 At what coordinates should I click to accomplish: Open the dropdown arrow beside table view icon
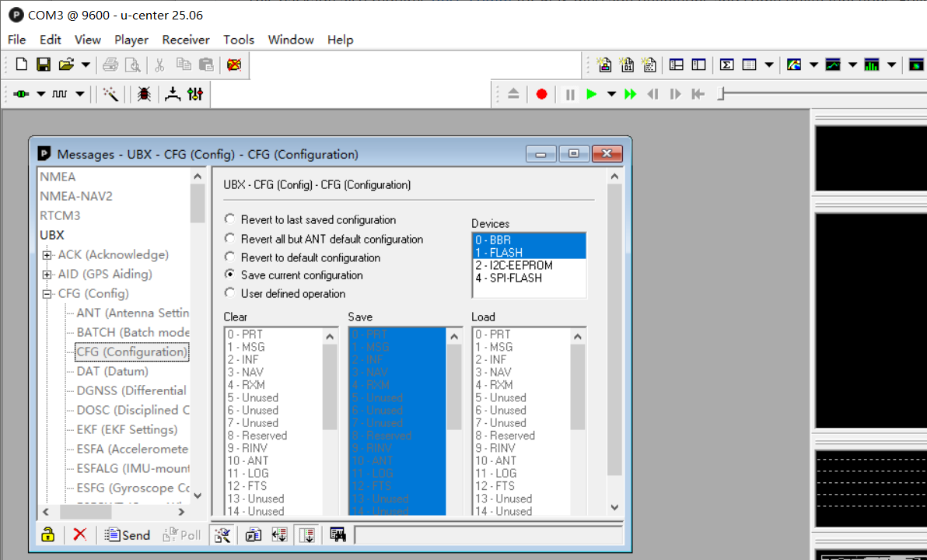click(x=768, y=65)
